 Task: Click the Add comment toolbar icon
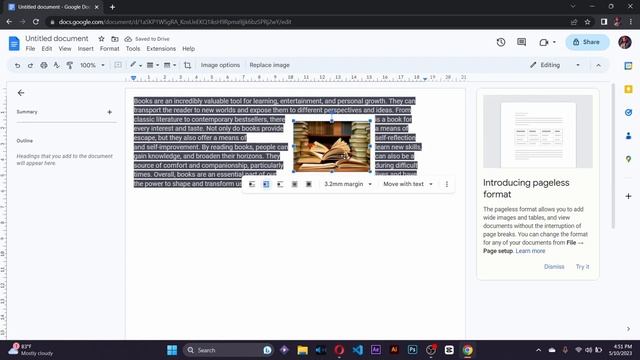tap(118, 65)
